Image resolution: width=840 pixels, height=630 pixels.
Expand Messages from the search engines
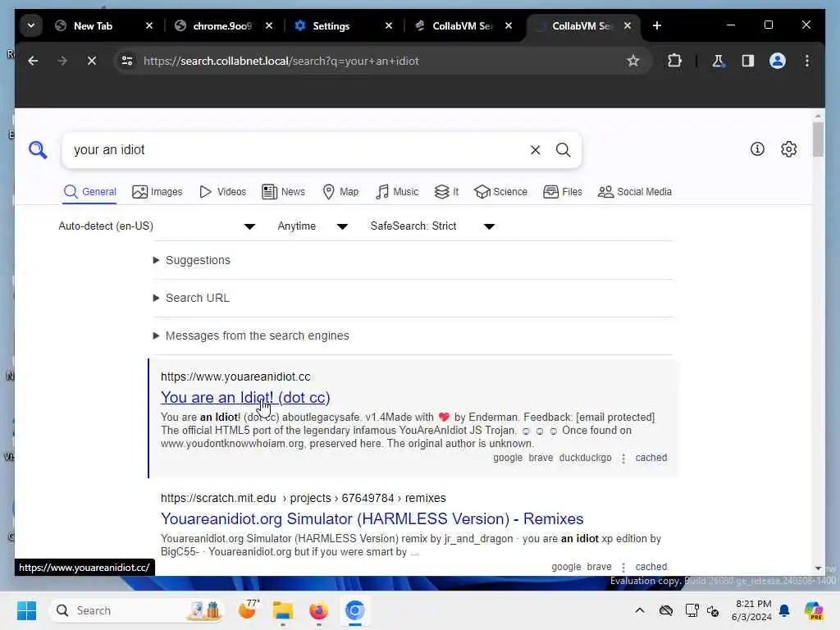point(251,336)
